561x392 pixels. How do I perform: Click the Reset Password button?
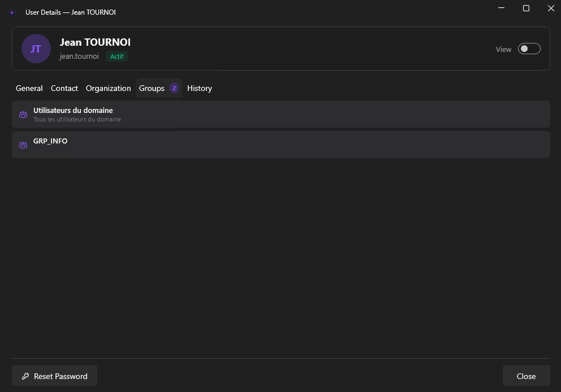(54, 376)
